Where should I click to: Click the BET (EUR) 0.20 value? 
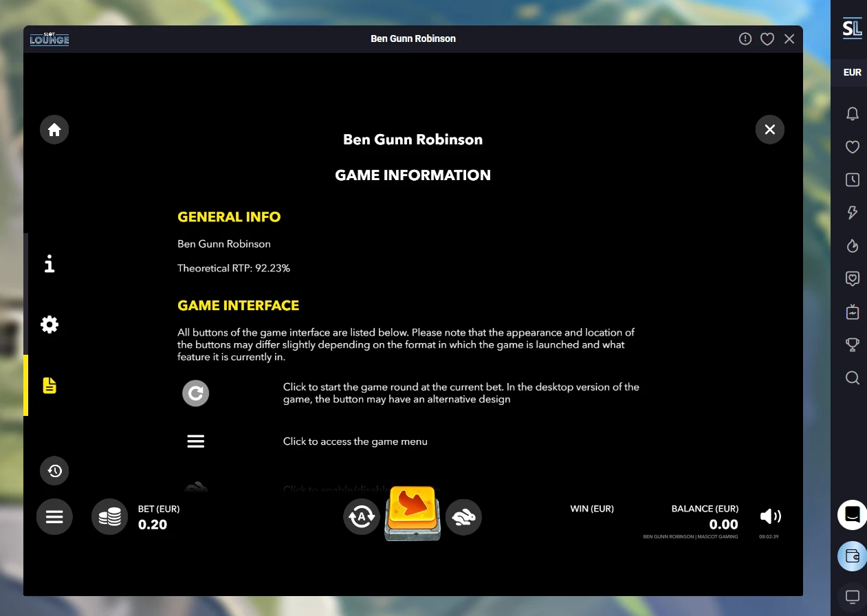pyautogui.click(x=153, y=525)
